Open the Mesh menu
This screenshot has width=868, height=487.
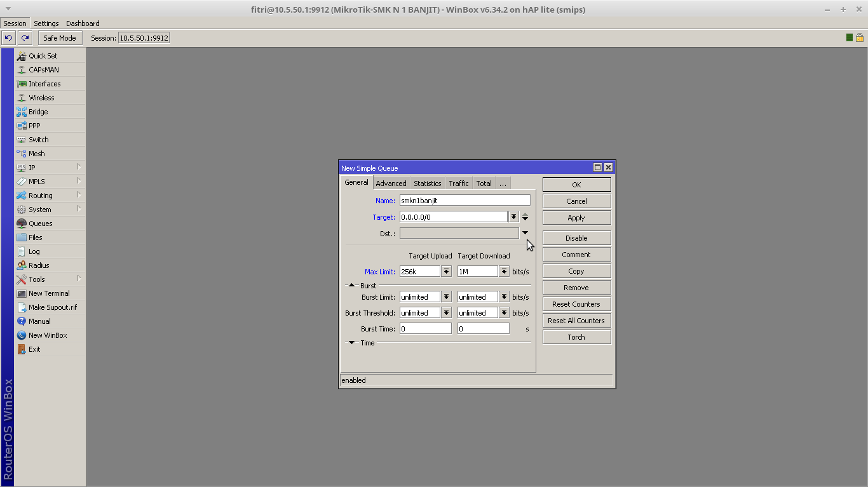pyautogui.click(x=50, y=154)
